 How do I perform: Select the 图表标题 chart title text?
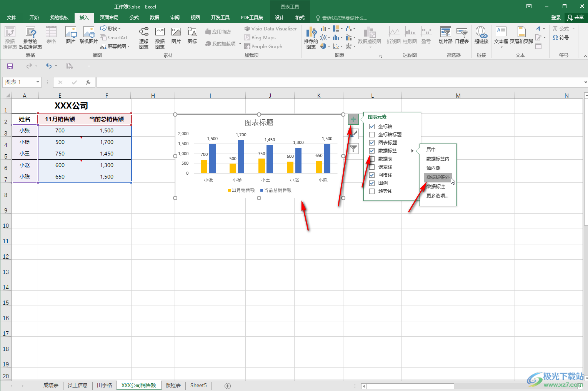pyautogui.click(x=259, y=122)
